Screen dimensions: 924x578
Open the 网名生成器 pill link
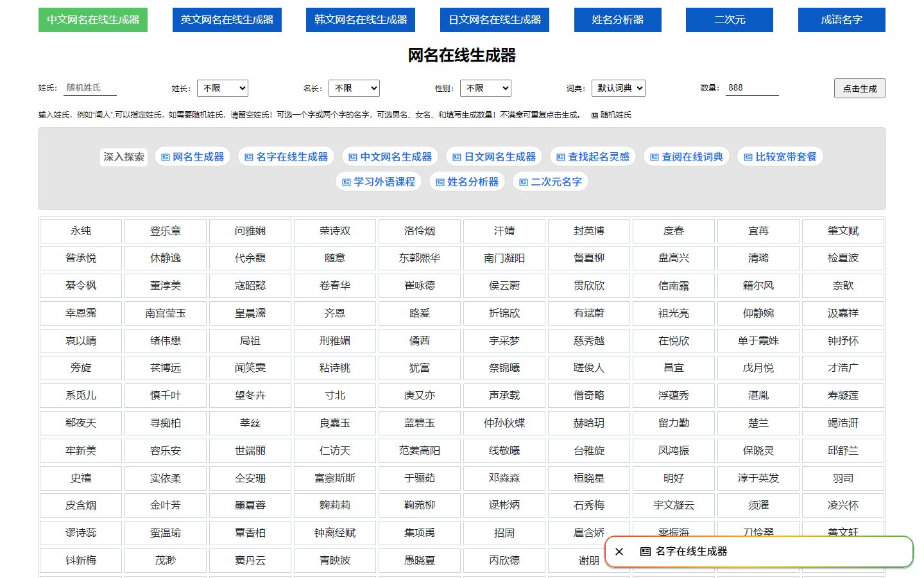(193, 157)
